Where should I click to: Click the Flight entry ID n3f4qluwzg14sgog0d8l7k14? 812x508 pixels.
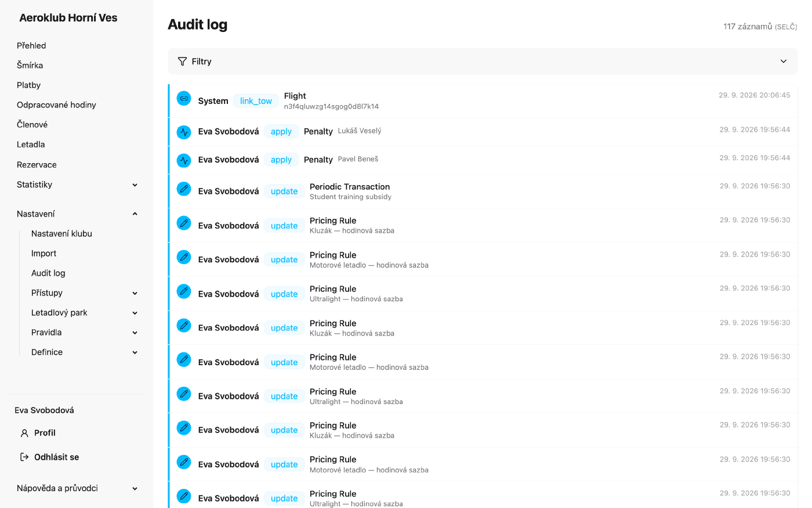click(x=331, y=107)
